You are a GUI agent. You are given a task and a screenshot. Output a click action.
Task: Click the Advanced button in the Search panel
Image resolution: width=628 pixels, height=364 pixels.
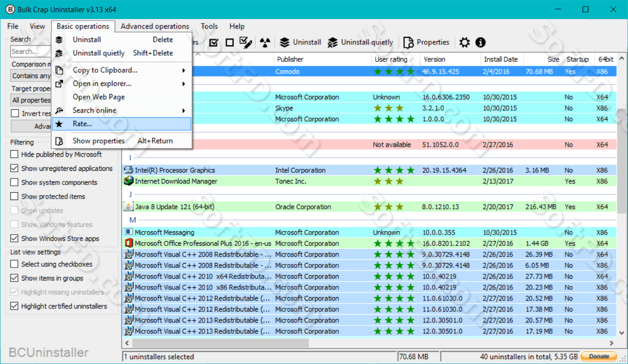pyautogui.click(x=31, y=126)
